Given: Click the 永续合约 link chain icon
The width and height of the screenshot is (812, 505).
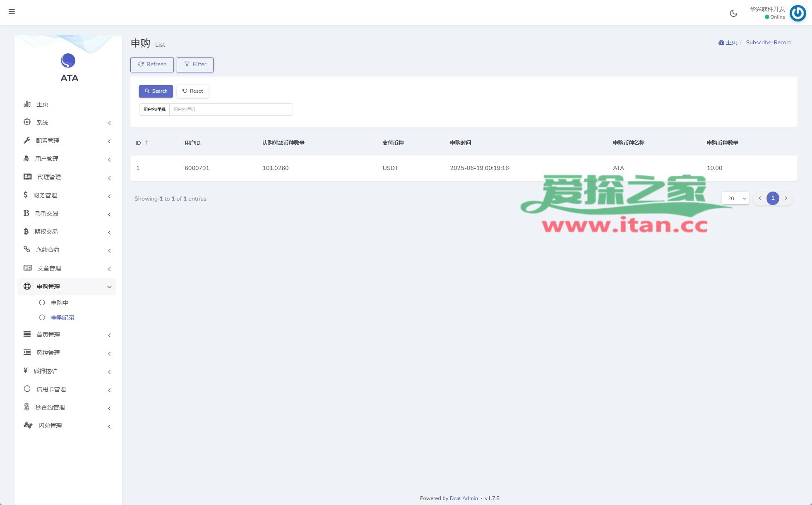Looking at the screenshot, I should (27, 249).
